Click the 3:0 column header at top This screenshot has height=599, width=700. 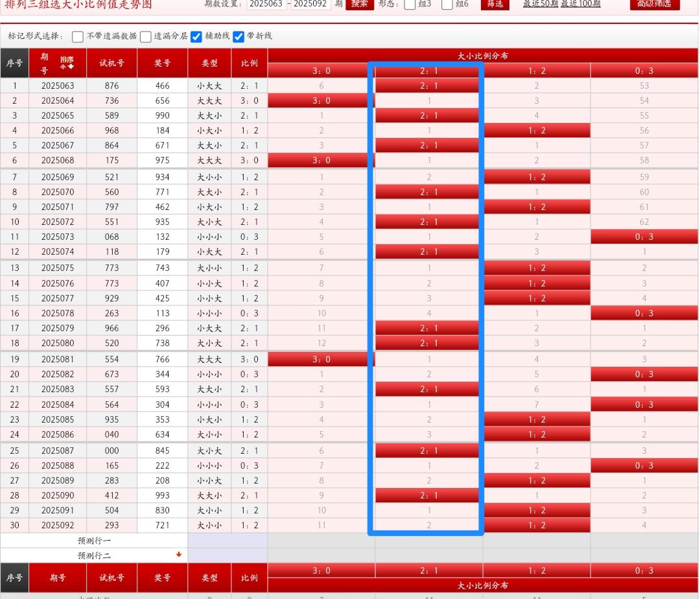321,71
